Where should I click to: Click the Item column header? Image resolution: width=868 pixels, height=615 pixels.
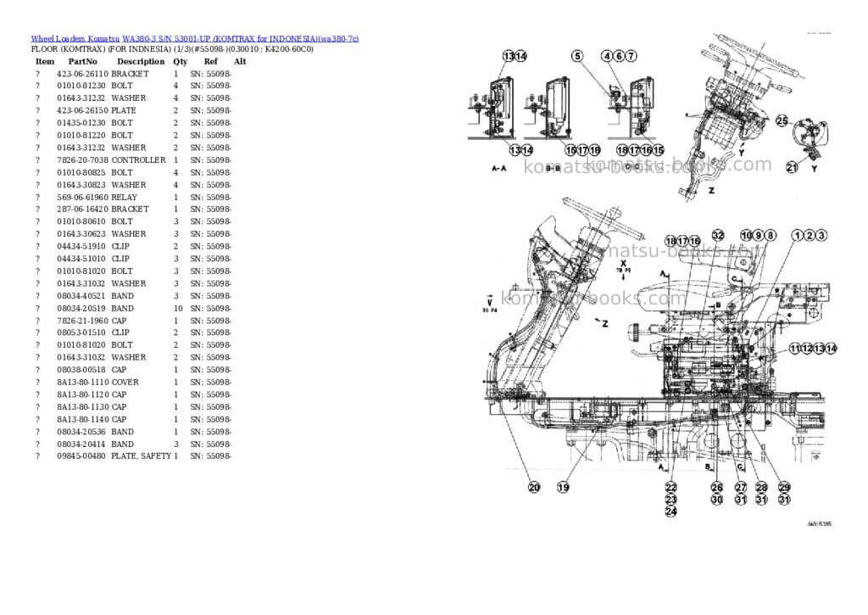coord(45,61)
